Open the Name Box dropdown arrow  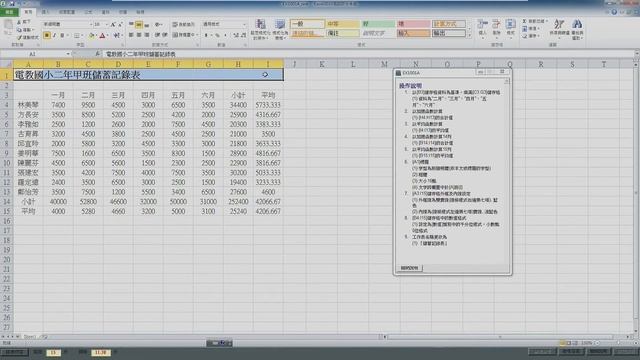pos(68,54)
